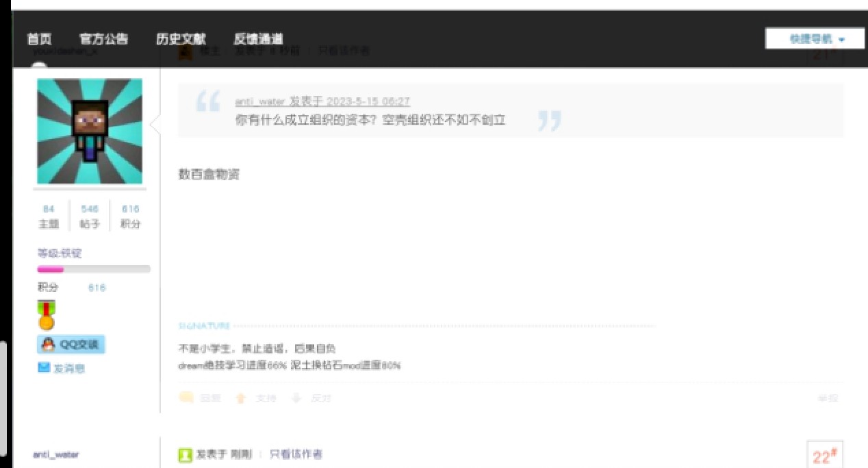Report the post via 举报
This screenshot has height=468, width=868.
pos(828,398)
